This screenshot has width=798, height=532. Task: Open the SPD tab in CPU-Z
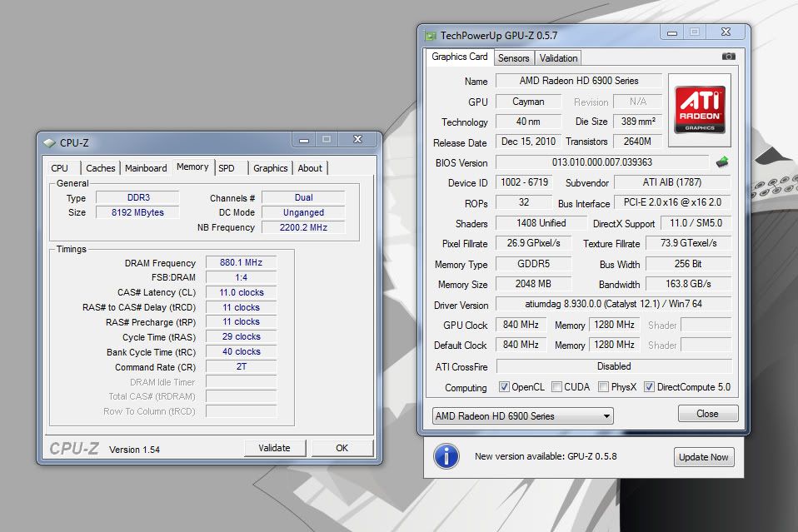(x=227, y=168)
